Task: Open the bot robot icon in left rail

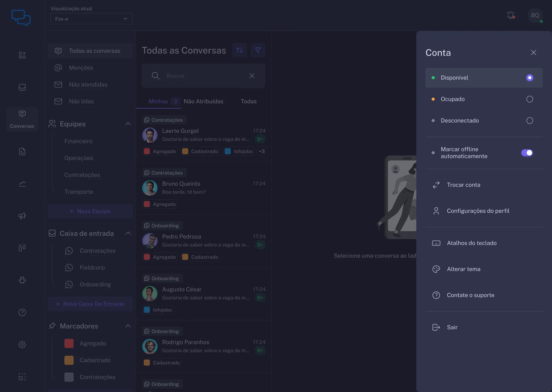Action: click(22, 280)
